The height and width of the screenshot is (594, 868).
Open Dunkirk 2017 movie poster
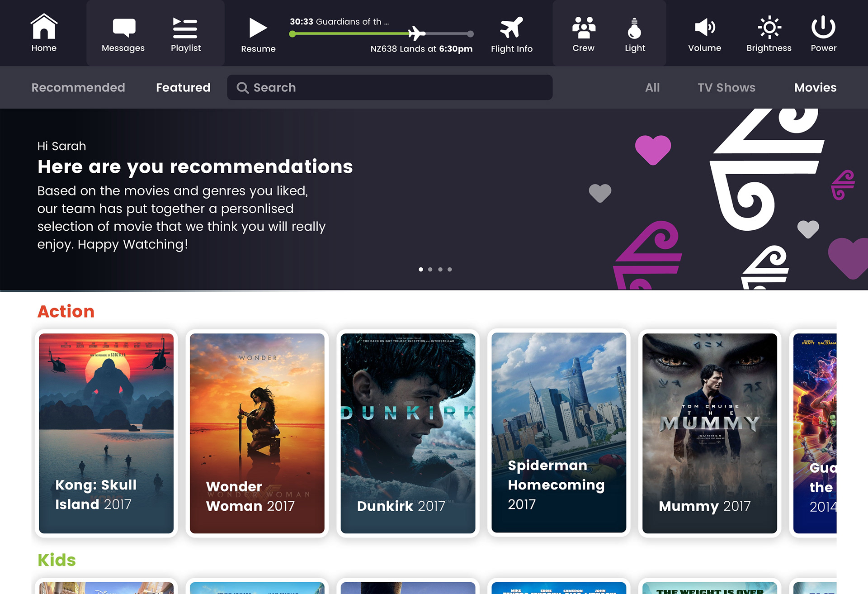[x=408, y=433]
